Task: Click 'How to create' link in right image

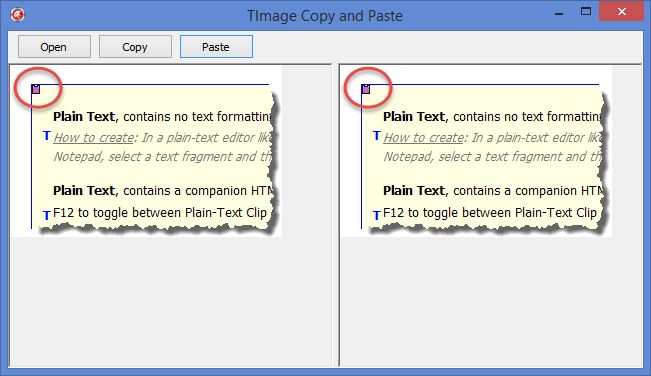Action: (x=423, y=138)
